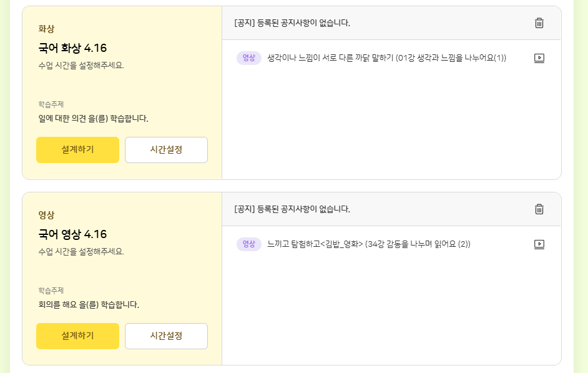Open 시간설정 for 국어 화상 4.16
The width and height of the screenshot is (588, 373).
tap(166, 150)
